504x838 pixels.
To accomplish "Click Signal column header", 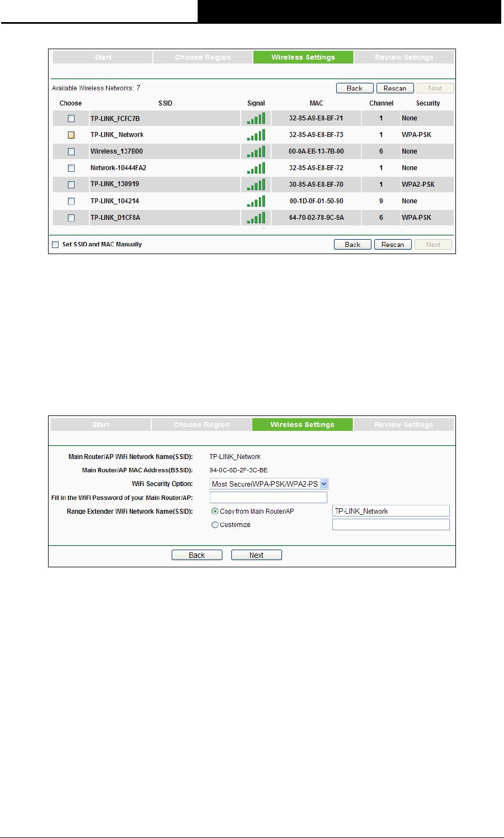I will [x=256, y=103].
